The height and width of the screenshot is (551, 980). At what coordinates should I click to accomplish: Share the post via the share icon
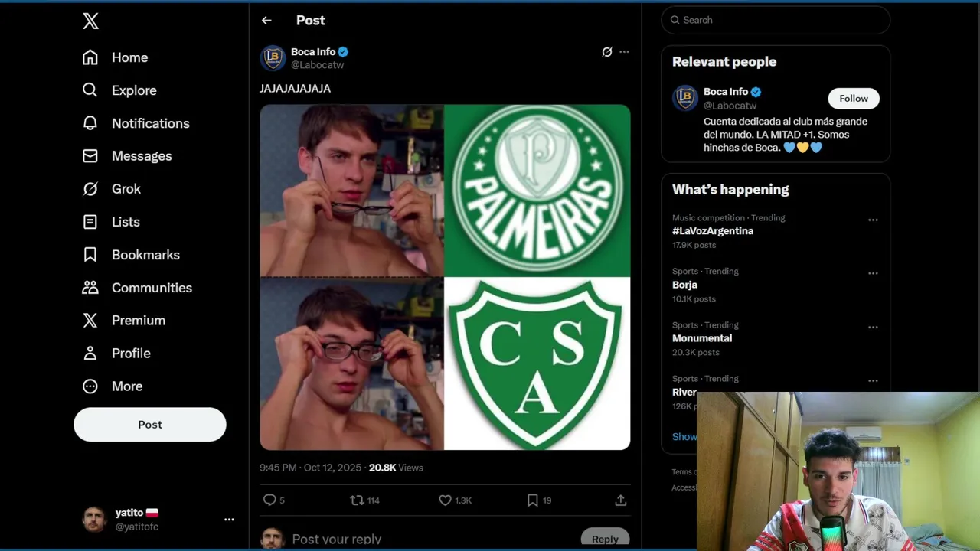[620, 500]
